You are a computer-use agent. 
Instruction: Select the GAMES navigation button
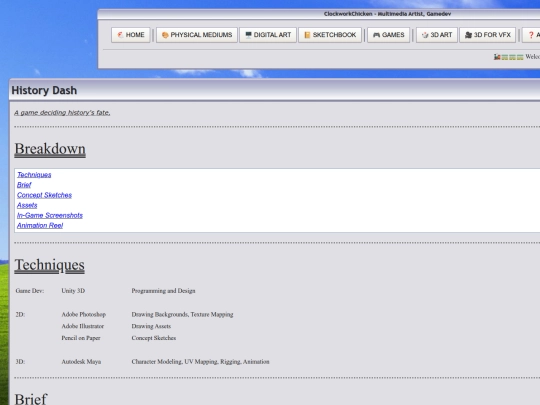pos(388,35)
